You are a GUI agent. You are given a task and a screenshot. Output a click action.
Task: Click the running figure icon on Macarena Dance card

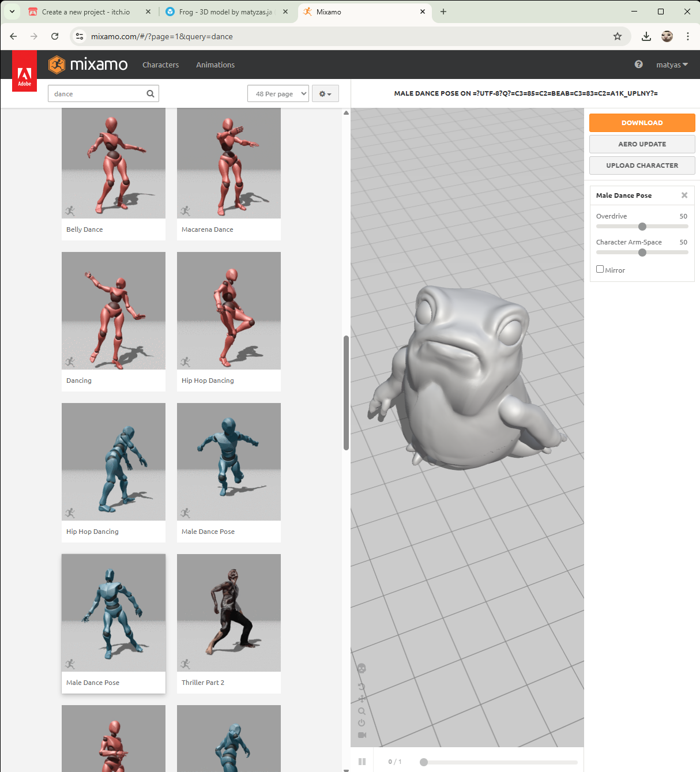point(186,211)
